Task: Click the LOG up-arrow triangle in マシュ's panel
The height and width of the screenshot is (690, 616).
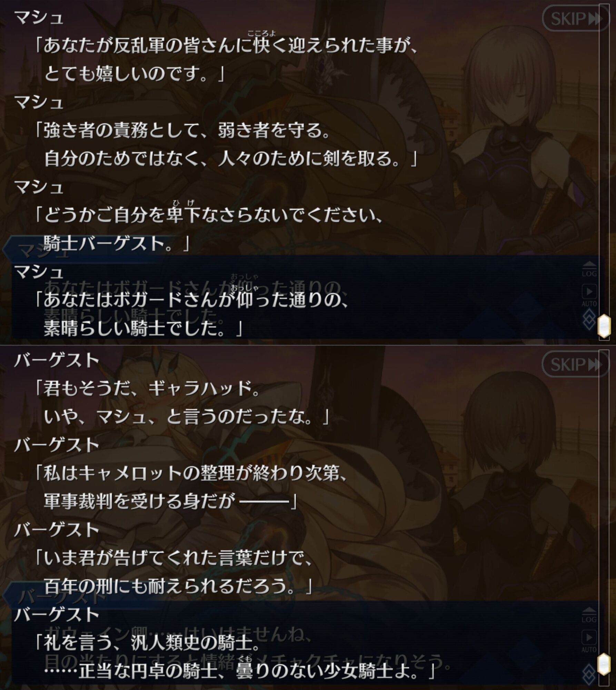Action: click(589, 265)
